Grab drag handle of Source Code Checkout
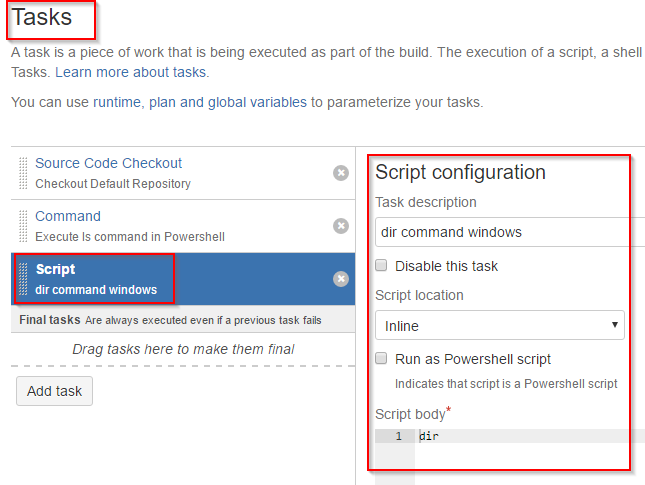 [x=24, y=173]
